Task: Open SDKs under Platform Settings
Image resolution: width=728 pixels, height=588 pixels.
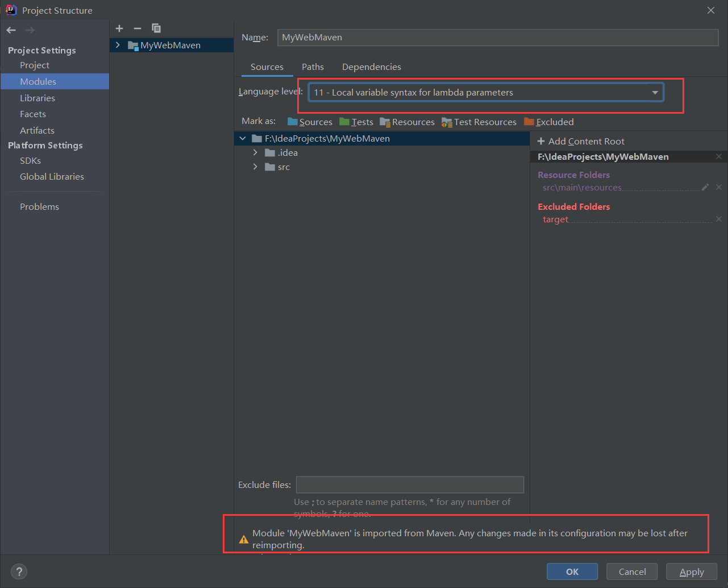Action: point(30,160)
